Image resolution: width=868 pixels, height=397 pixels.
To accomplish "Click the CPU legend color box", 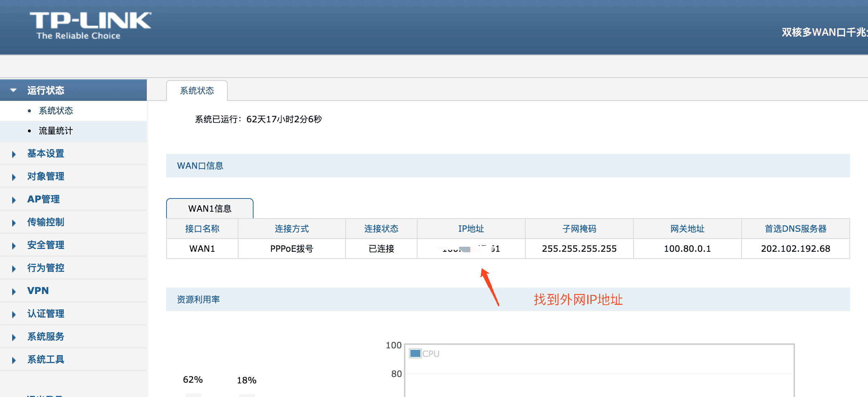I will pos(415,353).
